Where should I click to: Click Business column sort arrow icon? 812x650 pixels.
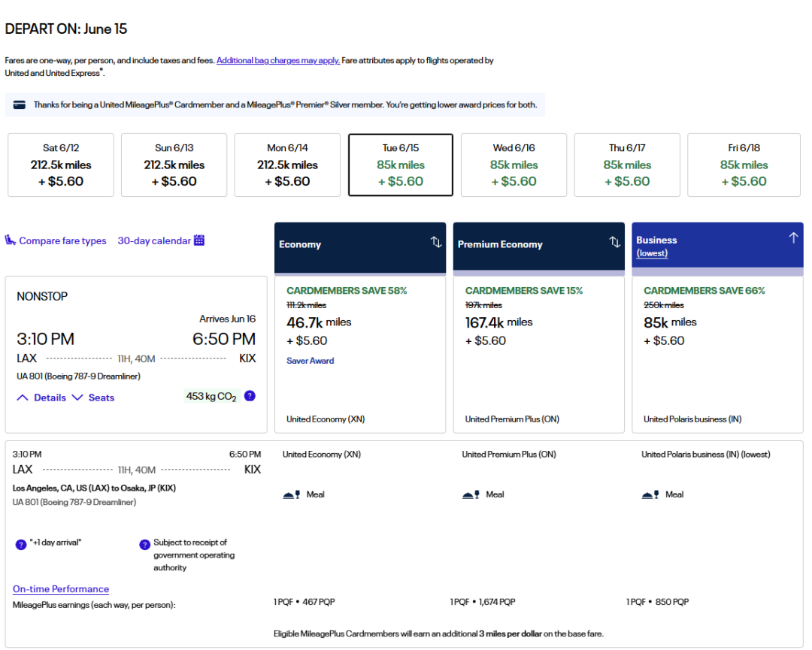tap(793, 237)
